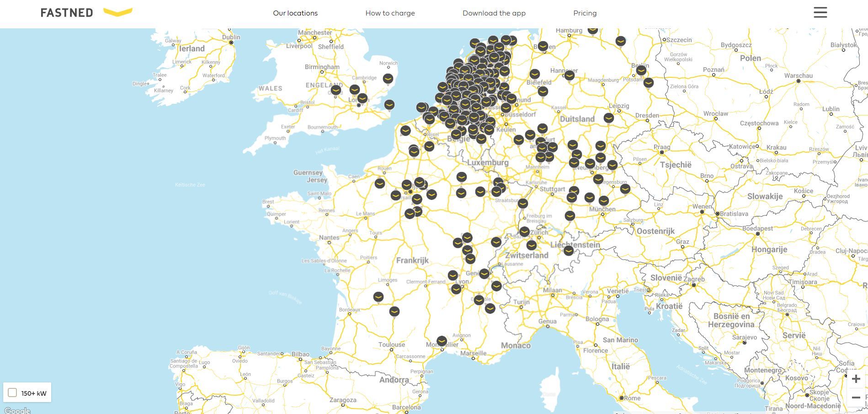
Task: Open the How to charge page
Action: tap(390, 13)
